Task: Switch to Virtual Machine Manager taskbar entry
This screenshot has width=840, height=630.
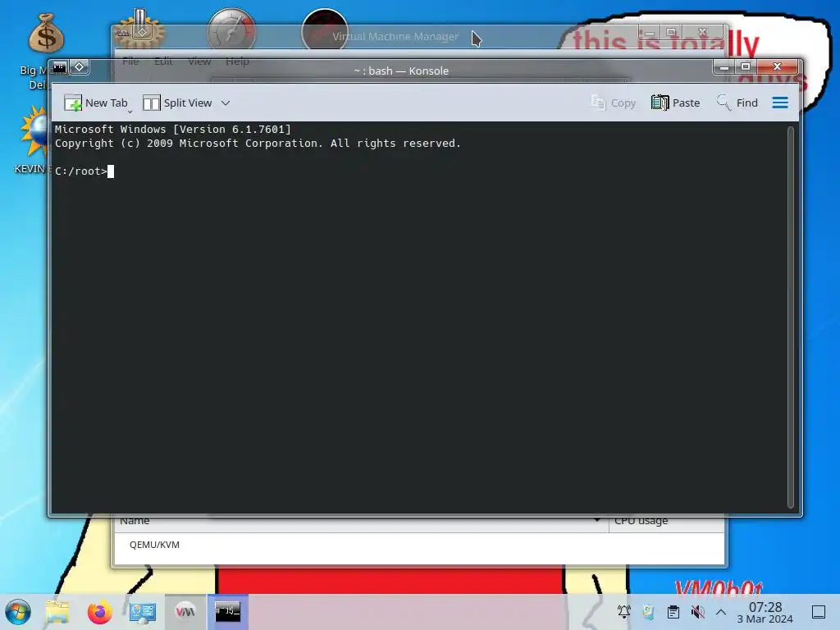Action: tap(185, 612)
